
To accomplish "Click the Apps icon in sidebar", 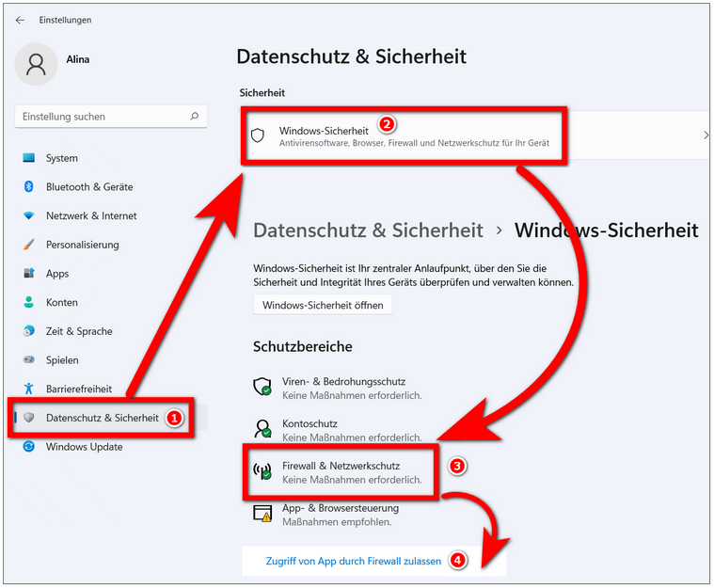I will pos(28,273).
